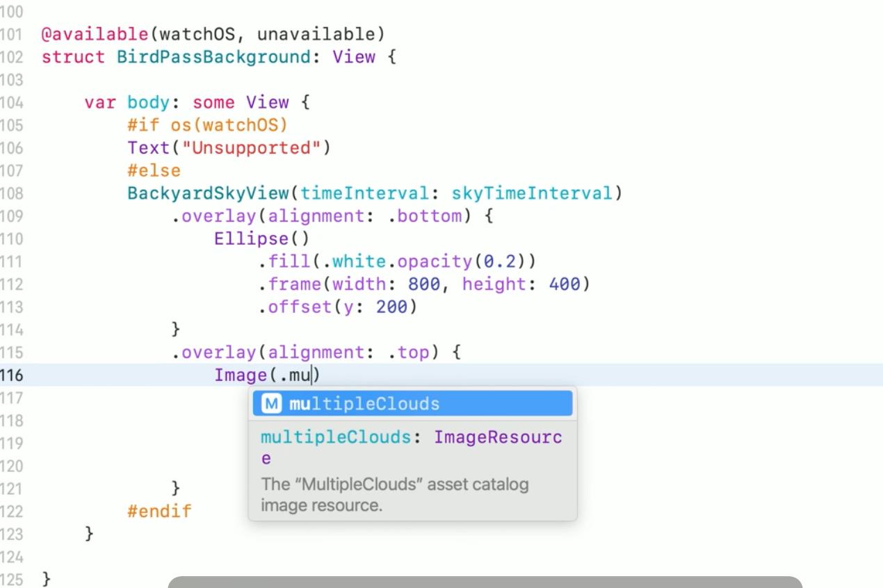Click the M member icon beside multipleClouds
This screenshot has height=588, width=883.
pyautogui.click(x=270, y=403)
